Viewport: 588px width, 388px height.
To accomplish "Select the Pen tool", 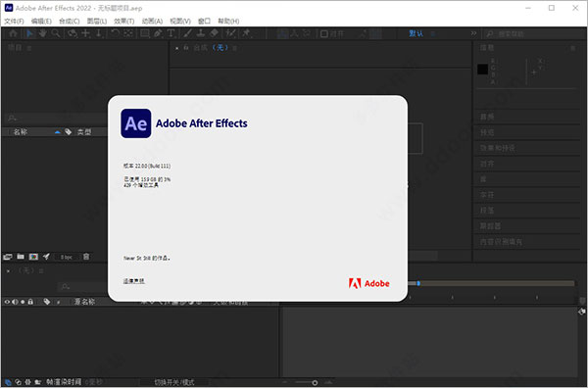I will pyautogui.click(x=158, y=33).
